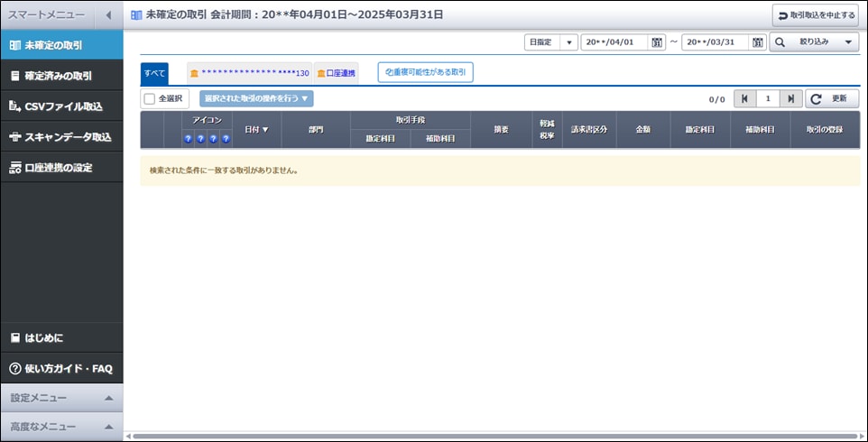The height and width of the screenshot is (442, 868).
Task: Click the スマートメニュー header label
Action: pyautogui.click(x=46, y=15)
